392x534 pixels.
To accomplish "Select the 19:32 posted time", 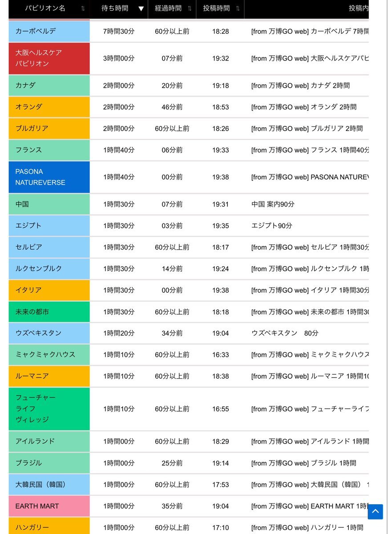I will [221, 59].
